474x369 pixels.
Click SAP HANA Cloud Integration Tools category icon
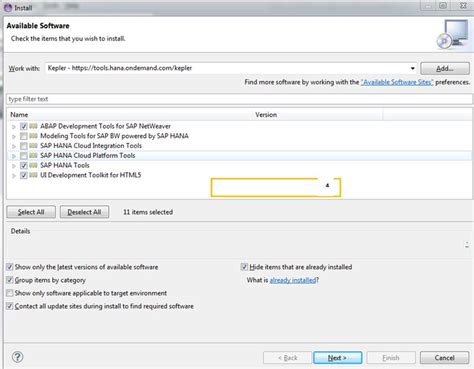[33, 146]
